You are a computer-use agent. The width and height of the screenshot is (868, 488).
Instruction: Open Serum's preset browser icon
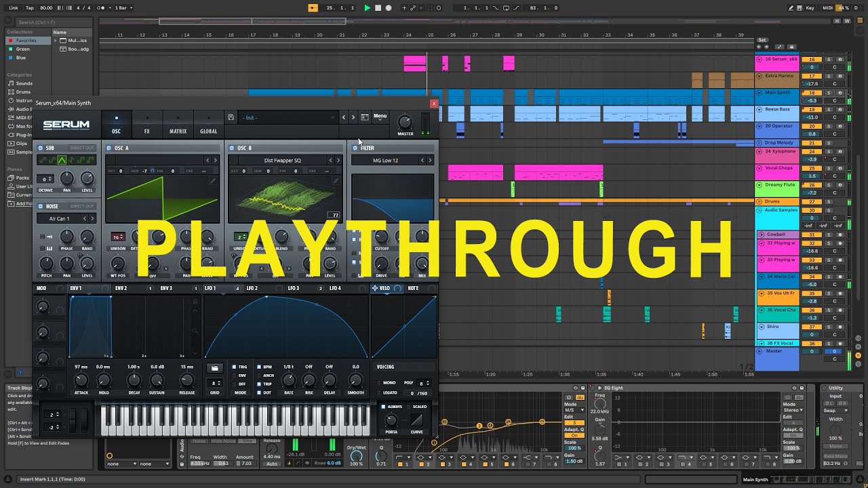365,117
